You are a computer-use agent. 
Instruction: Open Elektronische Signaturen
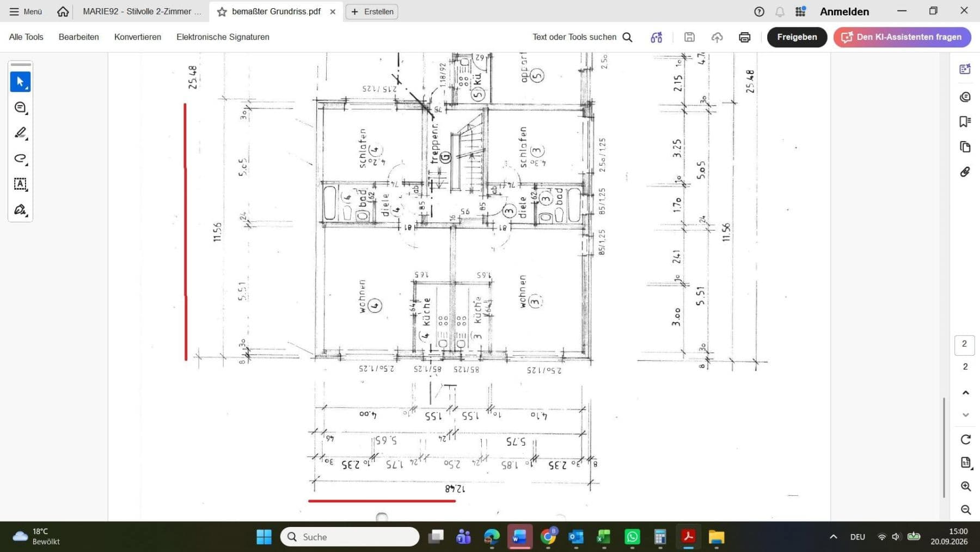click(x=223, y=37)
